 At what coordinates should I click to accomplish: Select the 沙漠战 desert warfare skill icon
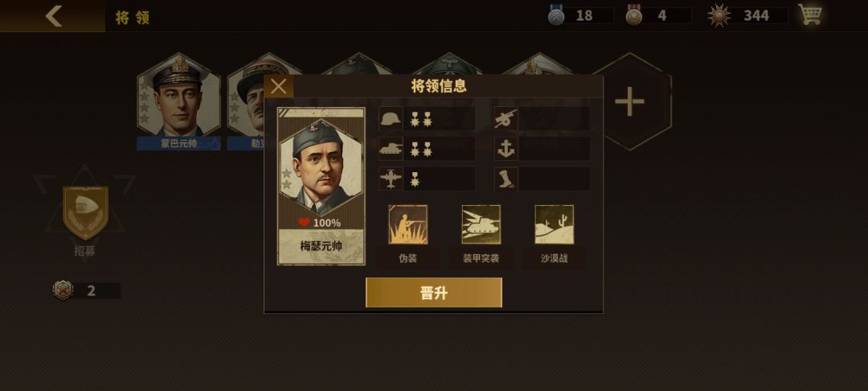click(x=554, y=224)
